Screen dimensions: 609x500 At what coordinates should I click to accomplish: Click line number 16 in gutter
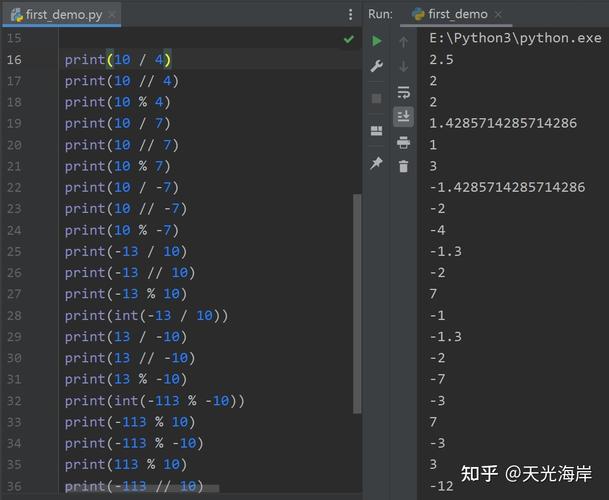[x=14, y=59]
